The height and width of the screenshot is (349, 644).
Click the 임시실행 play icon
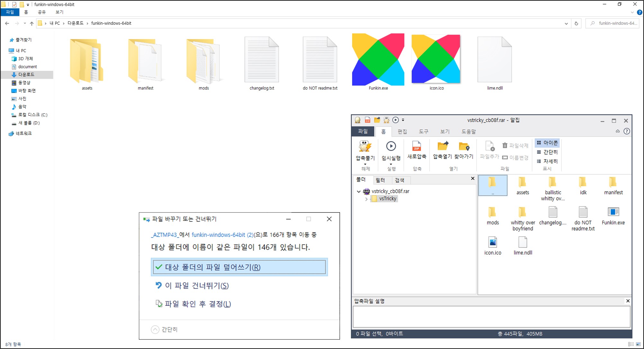391,146
